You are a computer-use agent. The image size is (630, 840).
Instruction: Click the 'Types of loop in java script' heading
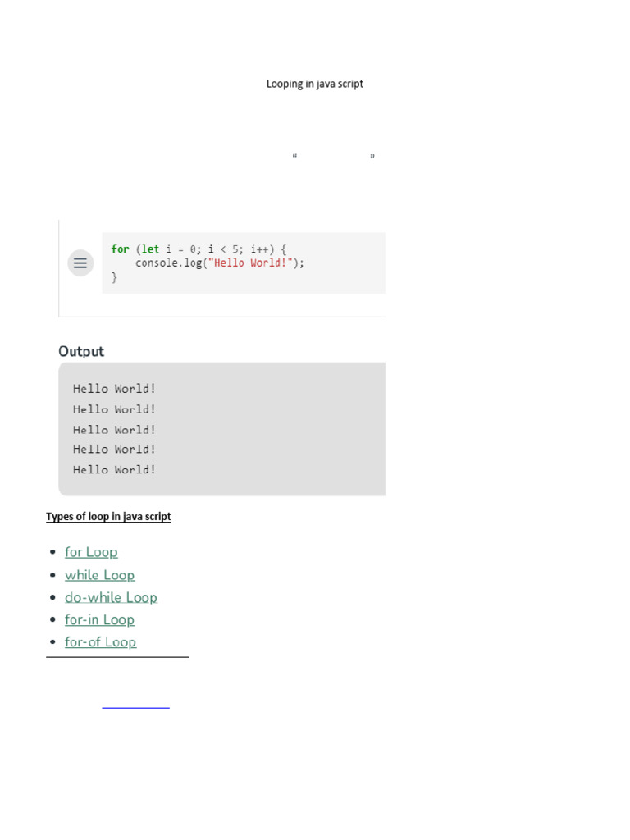tap(108, 517)
